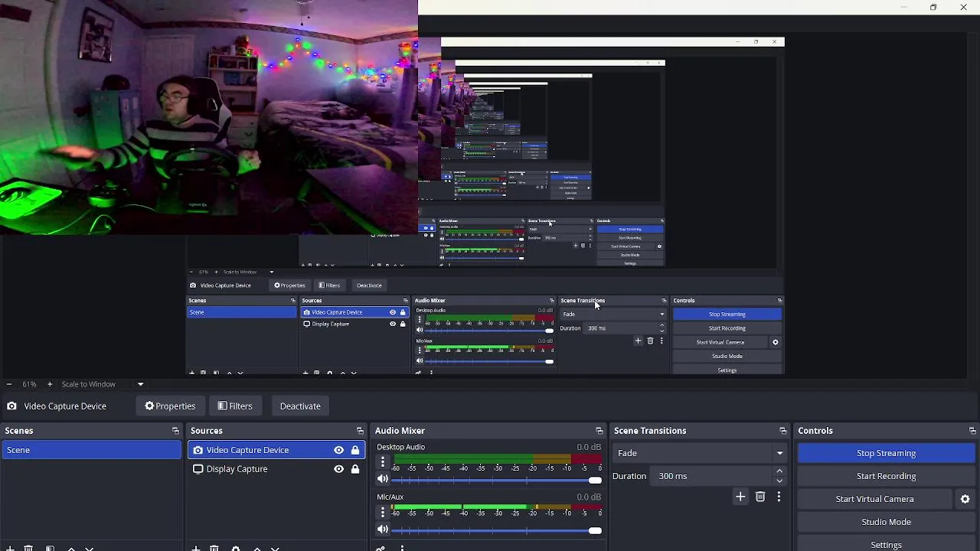Click the 61% zoom level text
The width and height of the screenshot is (980, 551).
click(x=29, y=384)
